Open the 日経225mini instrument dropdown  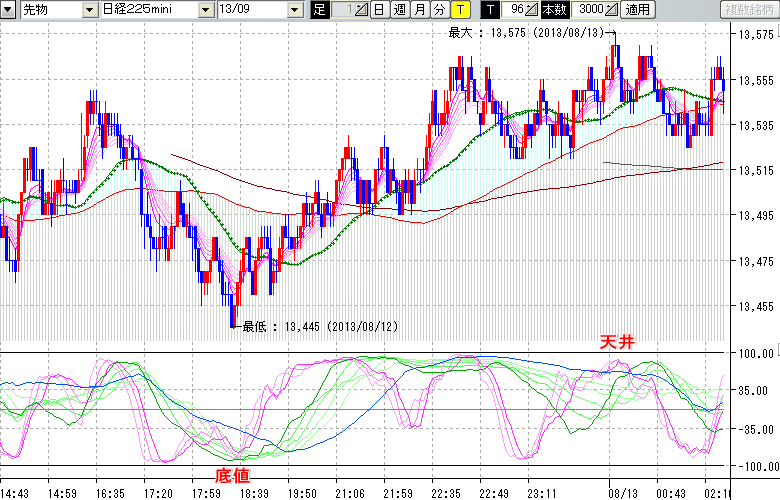[204, 10]
